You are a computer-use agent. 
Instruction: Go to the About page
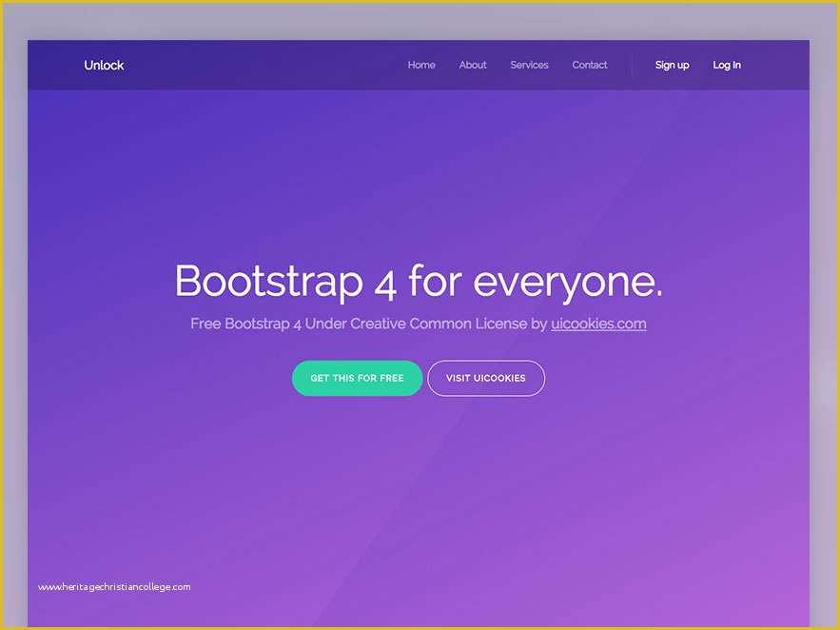(473, 65)
